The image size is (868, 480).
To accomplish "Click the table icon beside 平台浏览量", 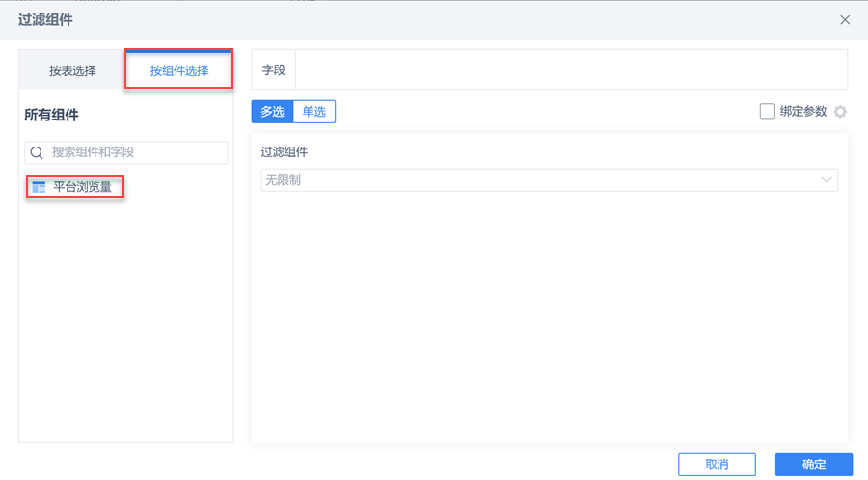I will pyautogui.click(x=39, y=187).
